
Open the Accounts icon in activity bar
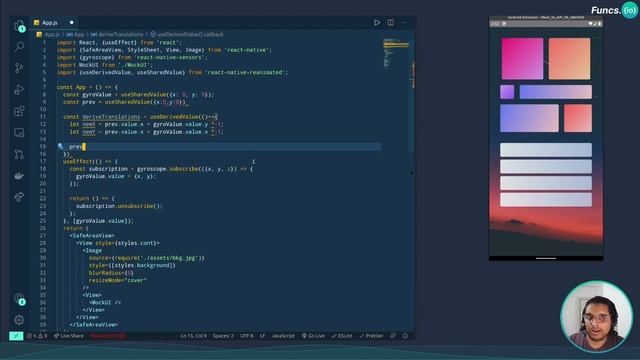point(19,299)
